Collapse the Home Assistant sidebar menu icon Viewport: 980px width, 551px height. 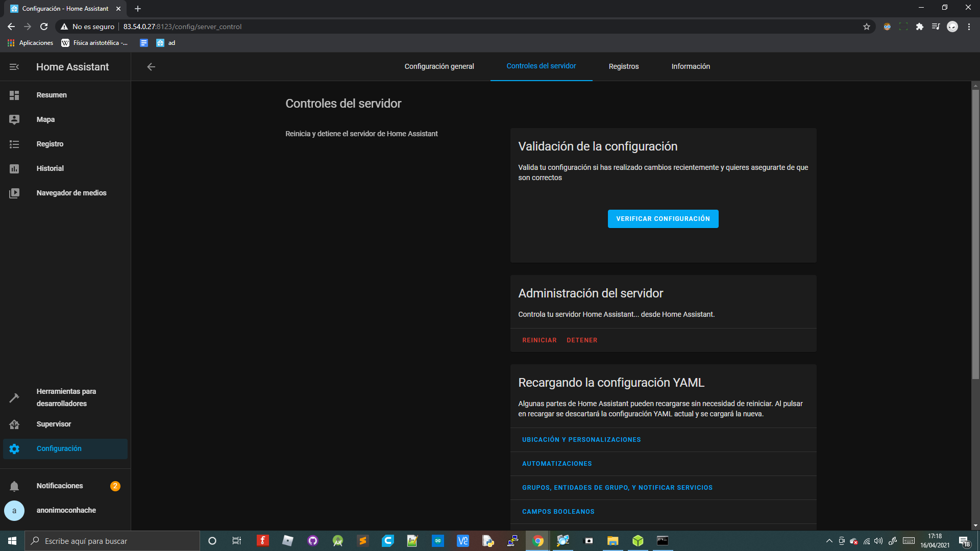(14, 67)
